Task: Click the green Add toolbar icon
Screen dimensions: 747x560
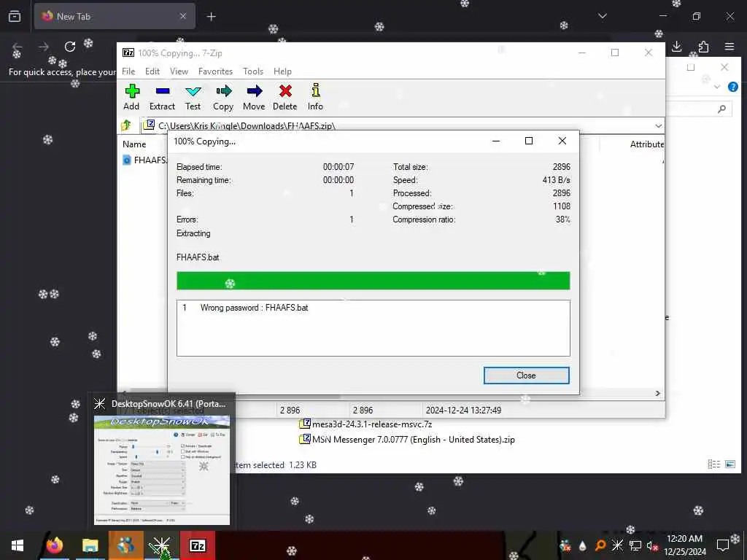Action: (132, 91)
